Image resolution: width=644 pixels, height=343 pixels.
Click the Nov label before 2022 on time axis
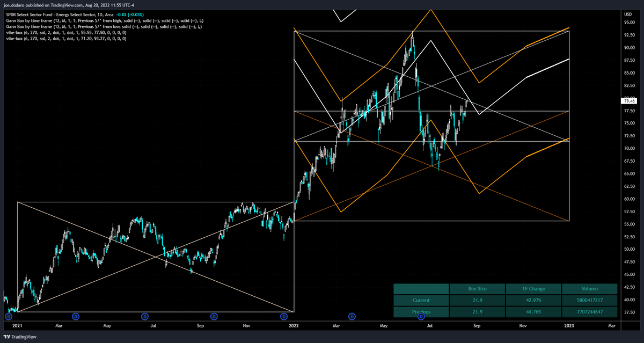pos(247,325)
